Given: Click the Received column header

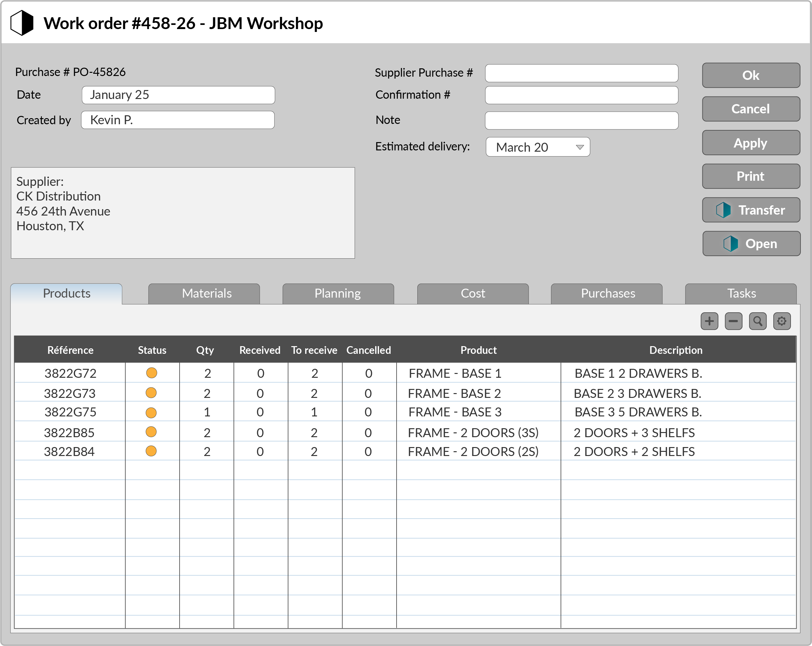Looking at the screenshot, I should (260, 350).
